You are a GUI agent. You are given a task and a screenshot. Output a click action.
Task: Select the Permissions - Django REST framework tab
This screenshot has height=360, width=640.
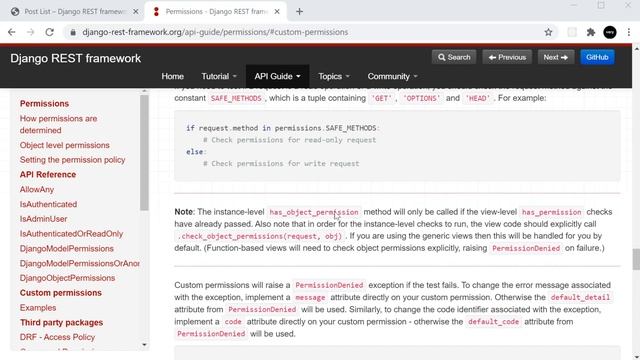[x=216, y=11]
